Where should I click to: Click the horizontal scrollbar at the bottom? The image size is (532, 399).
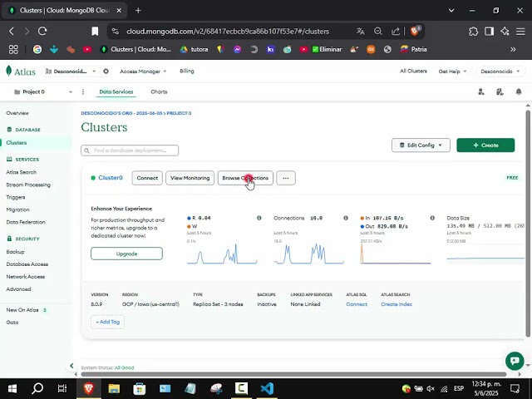[x=293, y=374]
